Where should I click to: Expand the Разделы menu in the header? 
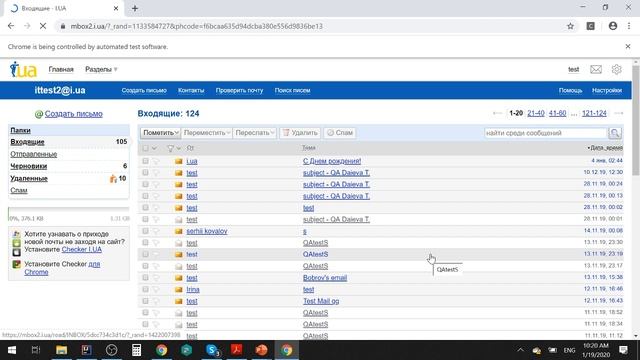pos(101,69)
